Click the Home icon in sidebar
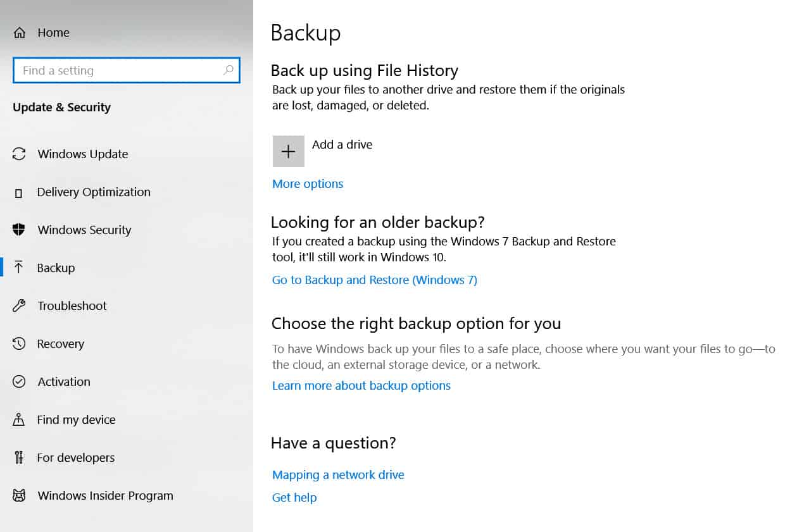Viewport: 797px width, 532px height. click(20, 33)
